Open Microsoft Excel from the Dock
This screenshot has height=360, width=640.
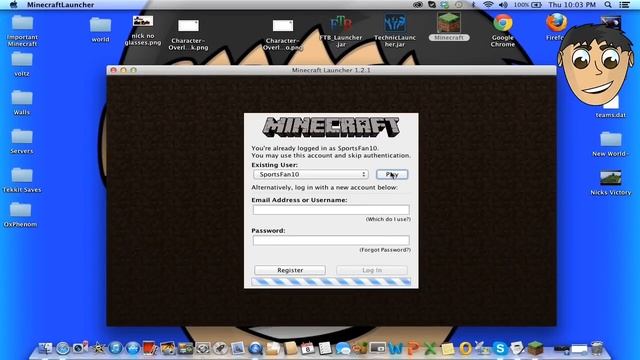(430, 348)
